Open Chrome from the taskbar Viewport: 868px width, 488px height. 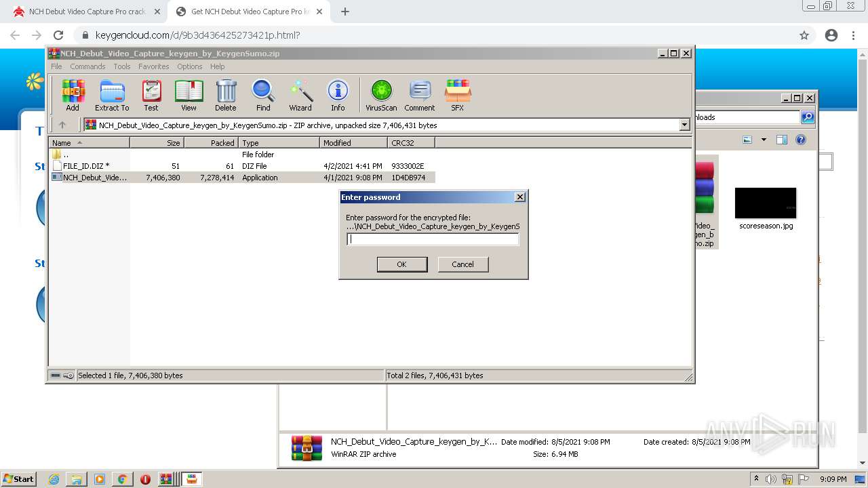pyautogui.click(x=122, y=479)
